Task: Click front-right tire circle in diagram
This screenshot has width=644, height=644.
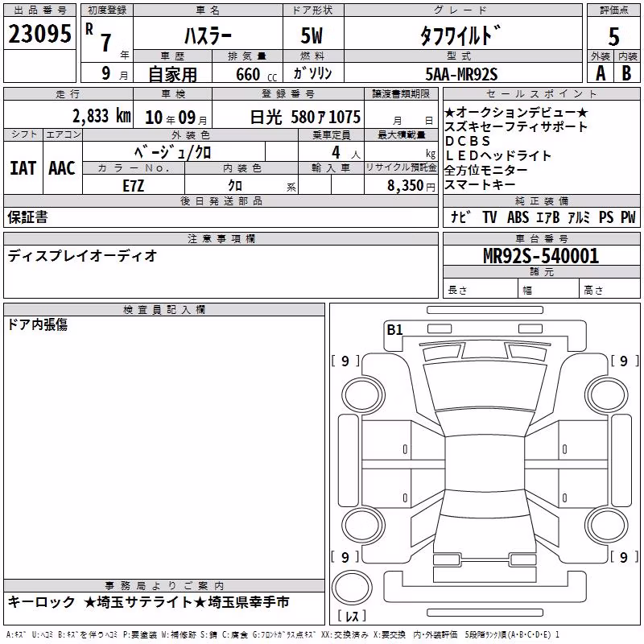Action: pos(606,395)
